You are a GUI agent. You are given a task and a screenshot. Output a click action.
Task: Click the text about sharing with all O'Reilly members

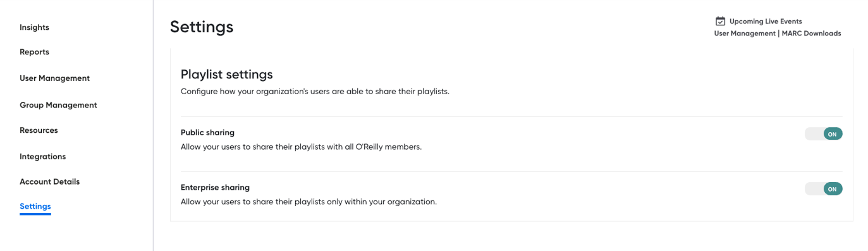(301, 147)
